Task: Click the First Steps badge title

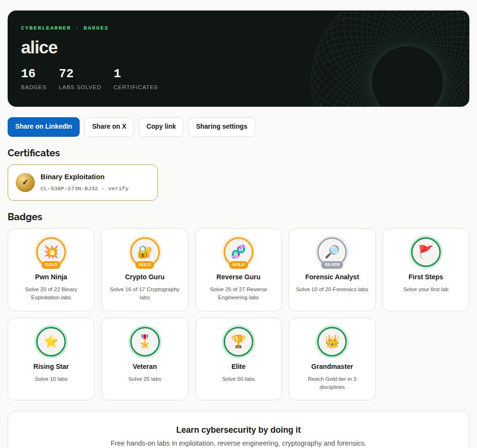Action: click(426, 277)
